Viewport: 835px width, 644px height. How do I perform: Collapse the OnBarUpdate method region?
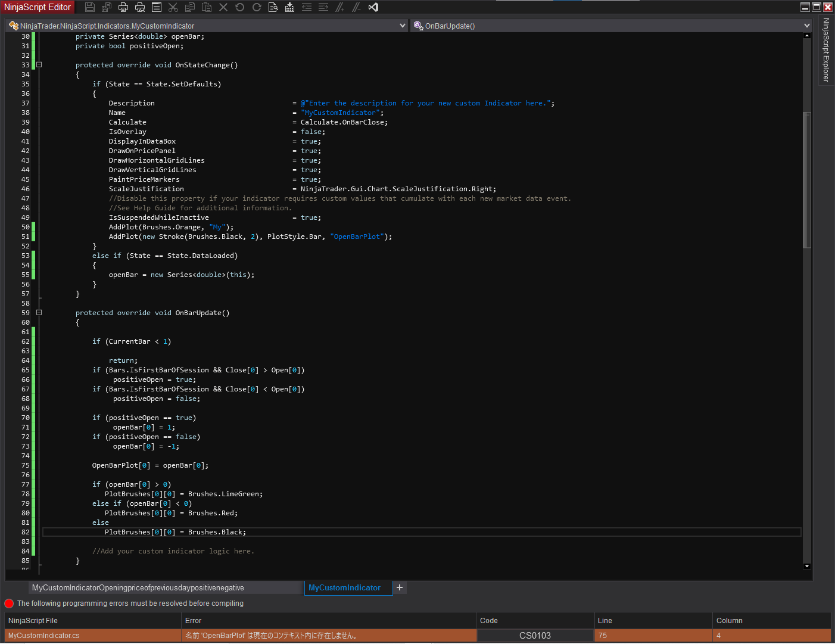coord(39,313)
